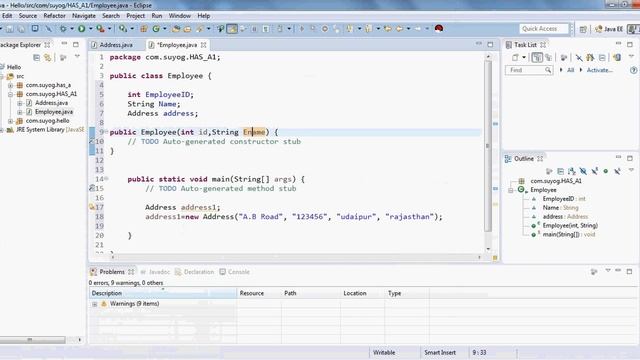
Task: Close the *Employee.java editor tab
Action: (204, 45)
